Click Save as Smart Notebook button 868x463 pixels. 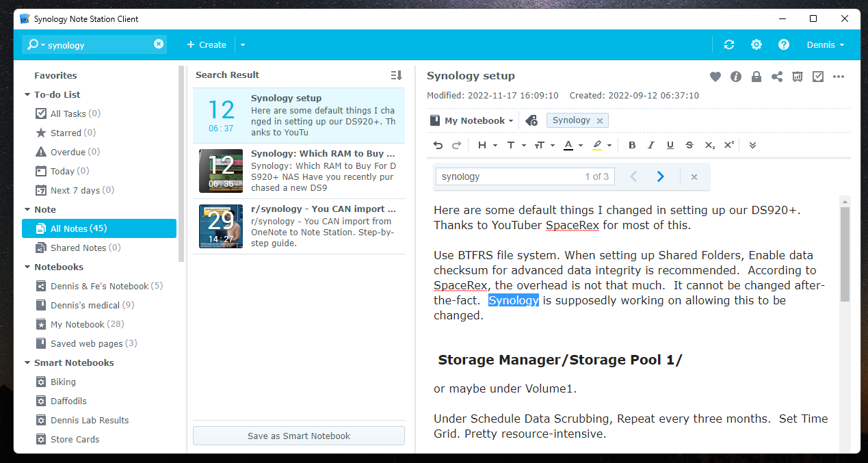(298, 436)
